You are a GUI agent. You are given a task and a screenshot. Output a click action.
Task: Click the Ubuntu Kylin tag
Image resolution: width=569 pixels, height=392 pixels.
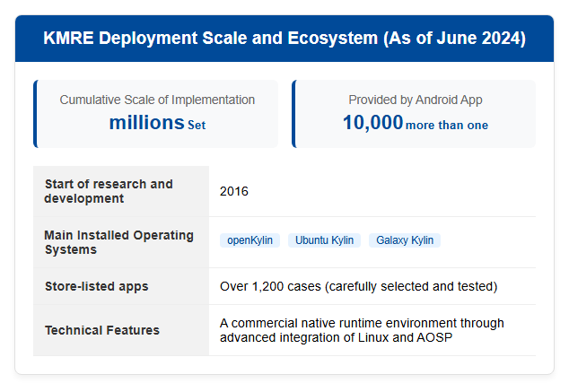[x=324, y=240]
